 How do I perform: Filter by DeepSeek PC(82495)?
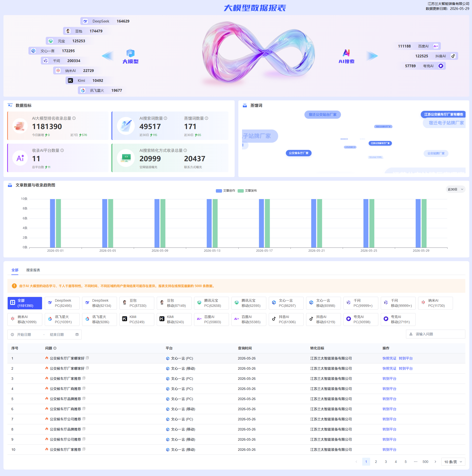pyautogui.click(x=62, y=303)
